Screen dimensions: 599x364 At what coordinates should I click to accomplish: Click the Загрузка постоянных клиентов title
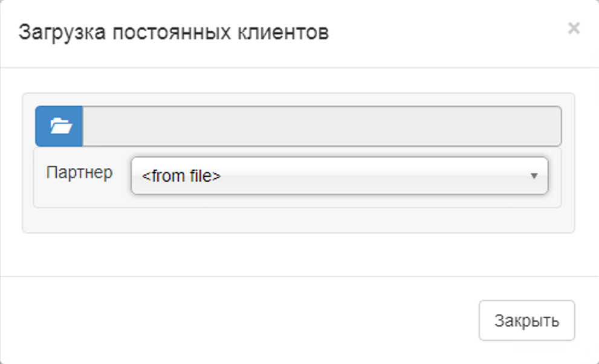click(174, 32)
